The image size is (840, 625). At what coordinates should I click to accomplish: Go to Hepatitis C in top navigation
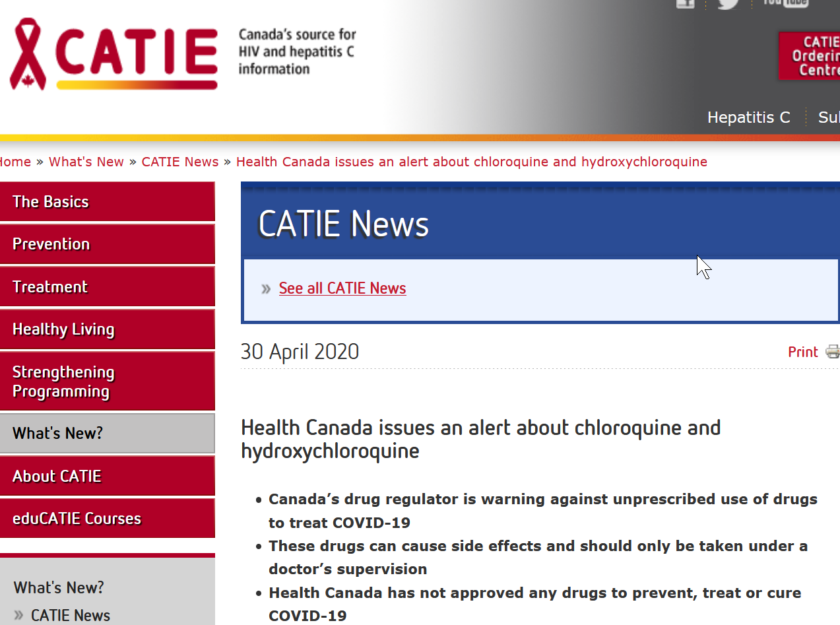[x=748, y=117]
